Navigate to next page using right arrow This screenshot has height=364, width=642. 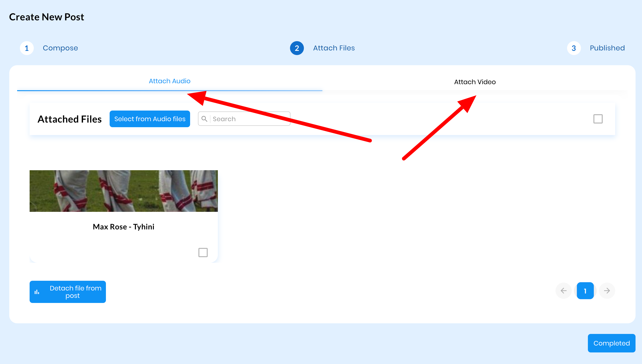click(x=606, y=291)
